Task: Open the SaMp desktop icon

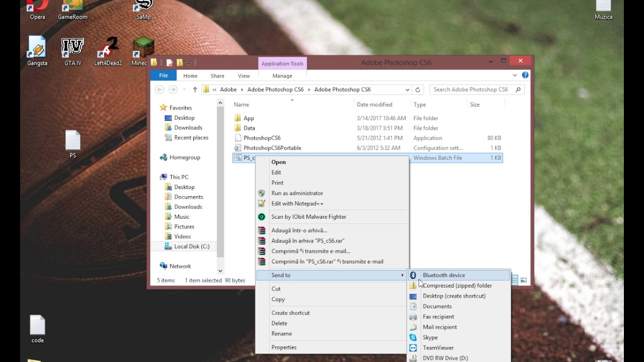Action: click(142, 8)
